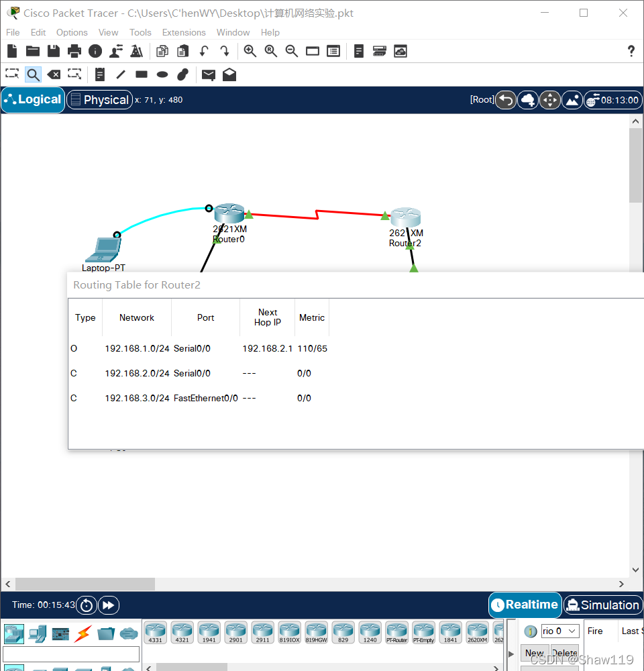Click the Power Cycle Devices button
Viewport: 644px width, 671px height.
pyautogui.click(x=87, y=605)
